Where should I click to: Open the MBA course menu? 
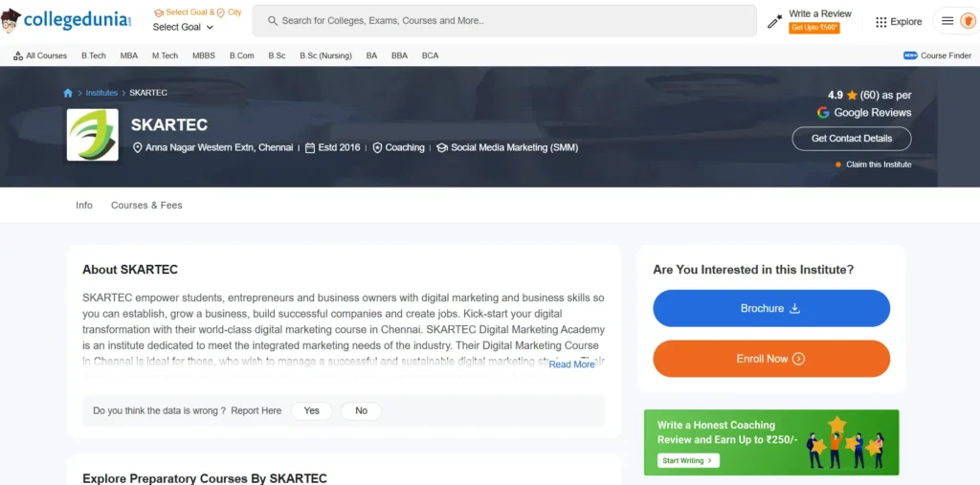[x=129, y=55]
